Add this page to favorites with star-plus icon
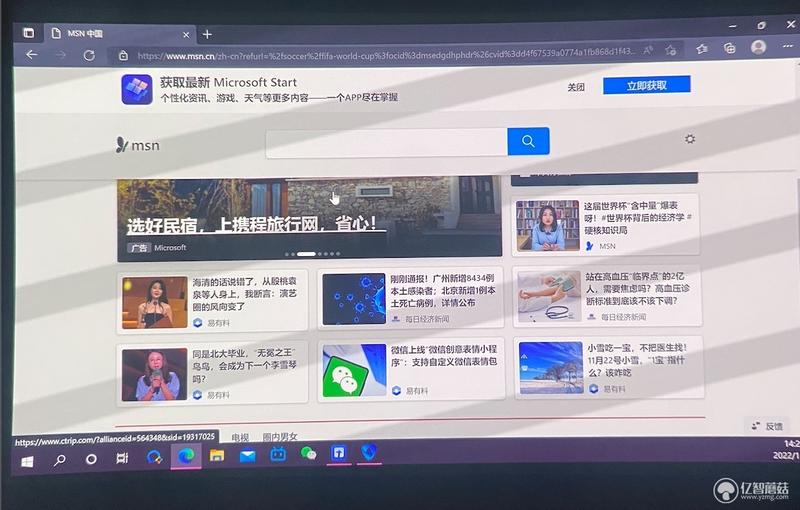800x510 pixels. tap(671, 49)
